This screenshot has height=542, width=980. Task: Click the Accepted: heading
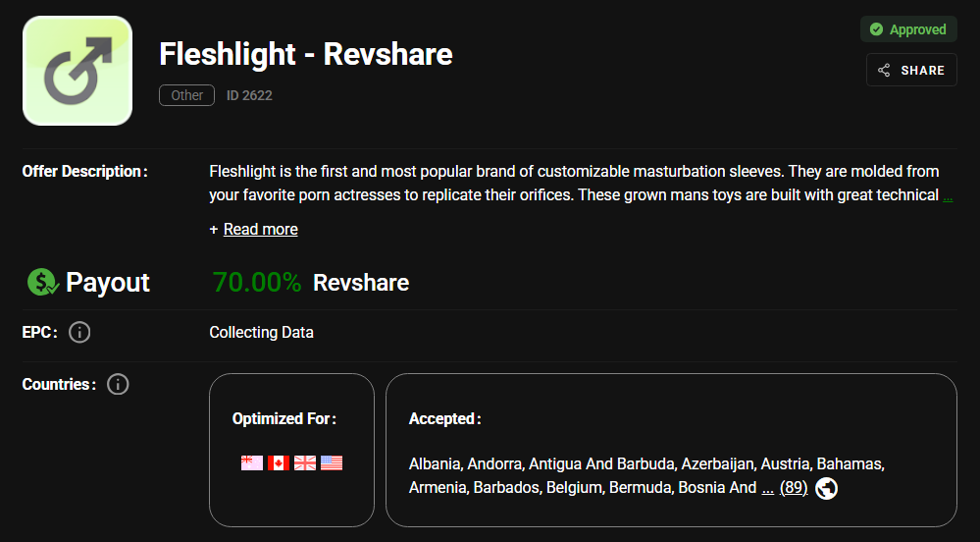(445, 418)
